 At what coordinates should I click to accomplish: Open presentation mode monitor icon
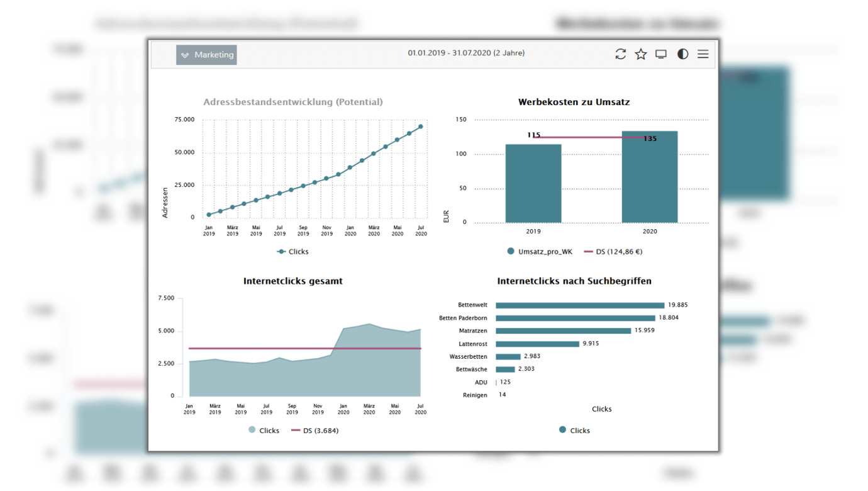coord(660,54)
